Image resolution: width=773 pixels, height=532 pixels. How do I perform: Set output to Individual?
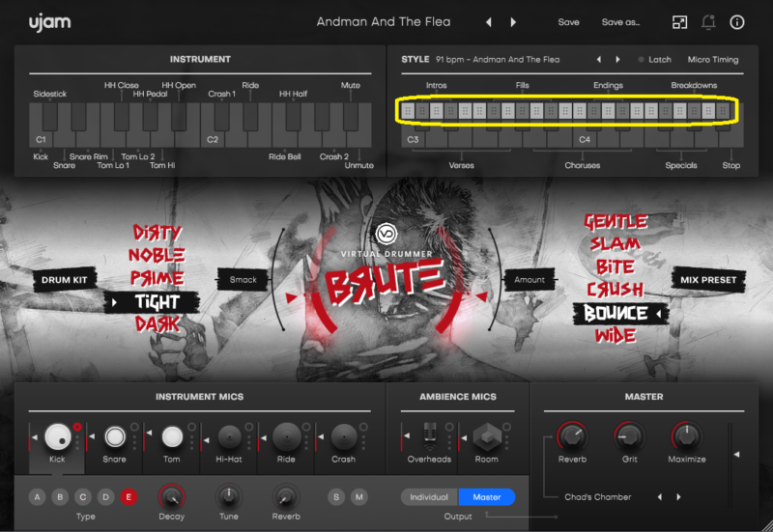tap(429, 497)
